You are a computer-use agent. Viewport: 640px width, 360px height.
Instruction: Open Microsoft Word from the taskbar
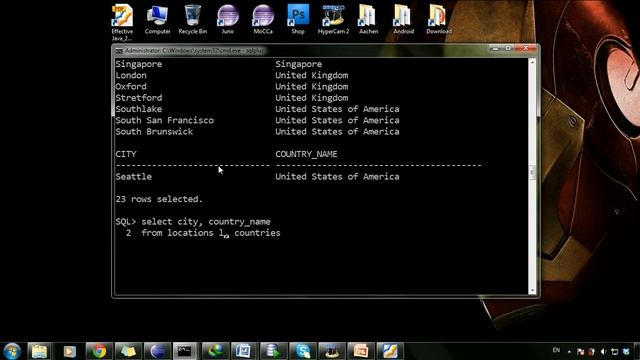tap(244, 351)
